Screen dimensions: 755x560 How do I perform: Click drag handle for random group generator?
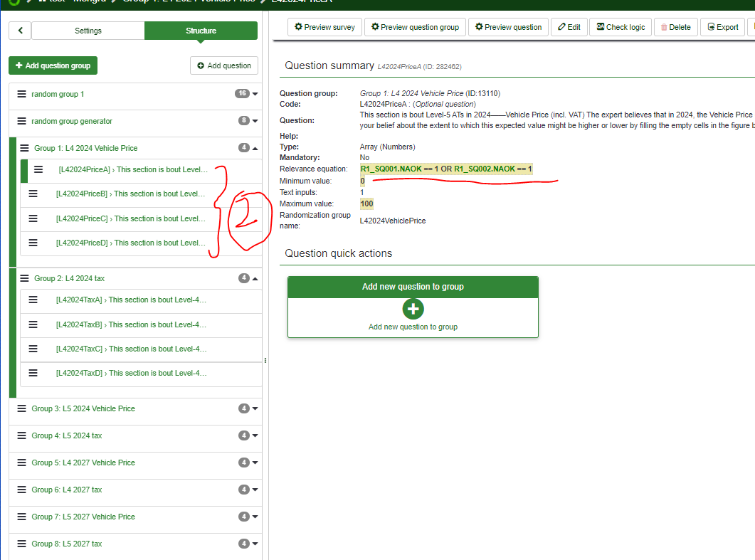coord(21,121)
